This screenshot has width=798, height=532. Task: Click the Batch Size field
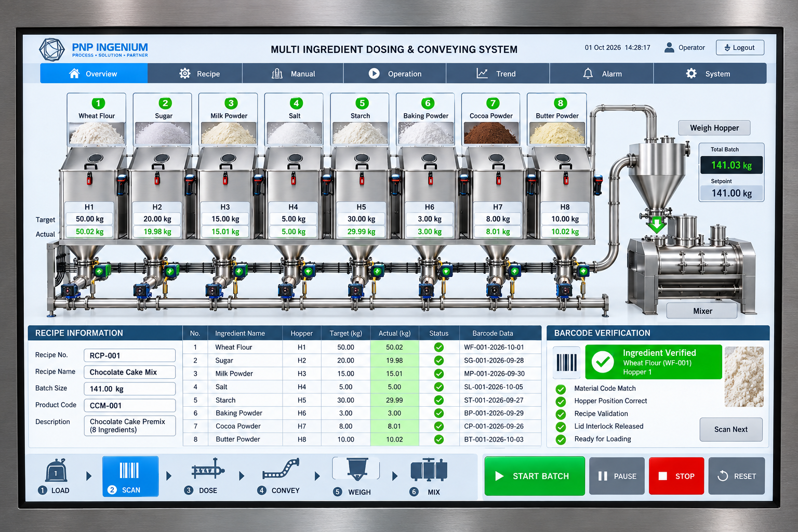(x=130, y=389)
